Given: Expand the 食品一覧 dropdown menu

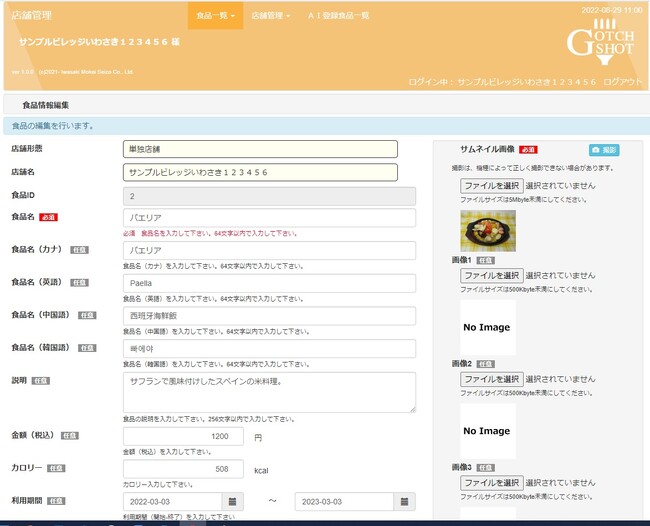Looking at the screenshot, I should (215, 16).
